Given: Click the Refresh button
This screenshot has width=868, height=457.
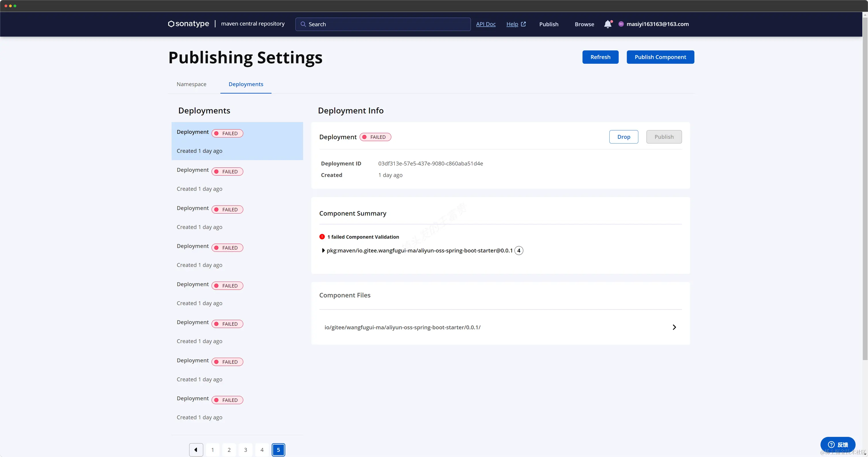Looking at the screenshot, I should 600,57.
